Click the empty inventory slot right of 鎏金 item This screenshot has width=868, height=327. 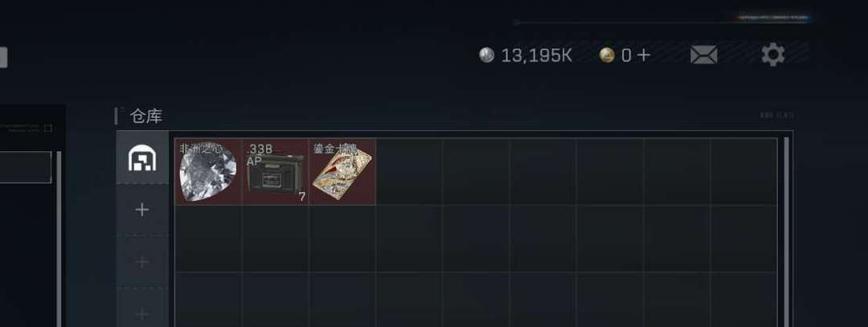point(409,171)
